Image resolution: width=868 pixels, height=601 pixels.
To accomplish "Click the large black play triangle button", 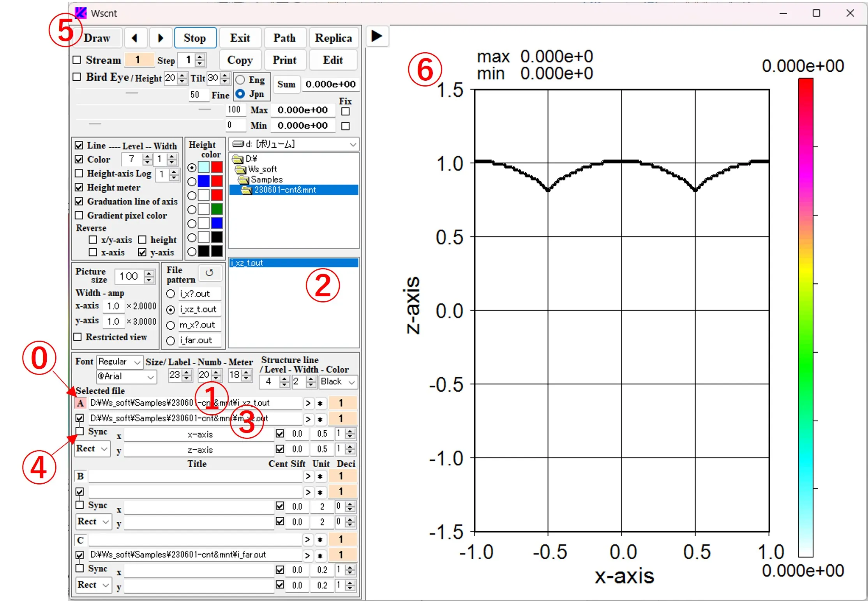I will tap(377, 36).
